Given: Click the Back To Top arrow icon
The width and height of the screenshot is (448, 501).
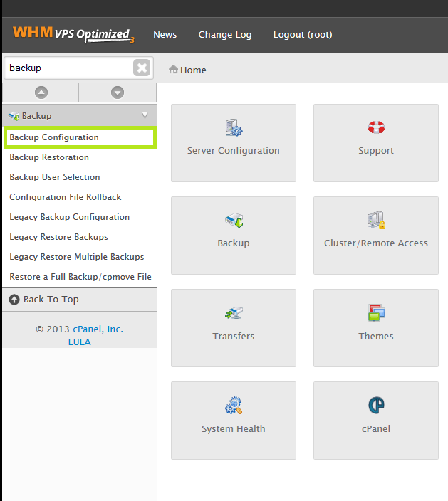Looking at the screenshot, I should point(14,300).
